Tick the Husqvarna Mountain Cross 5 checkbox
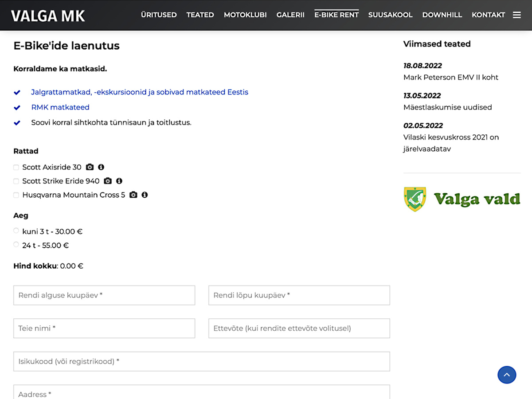The height and width of the screenshot is (399, 532). click(16, 195)
